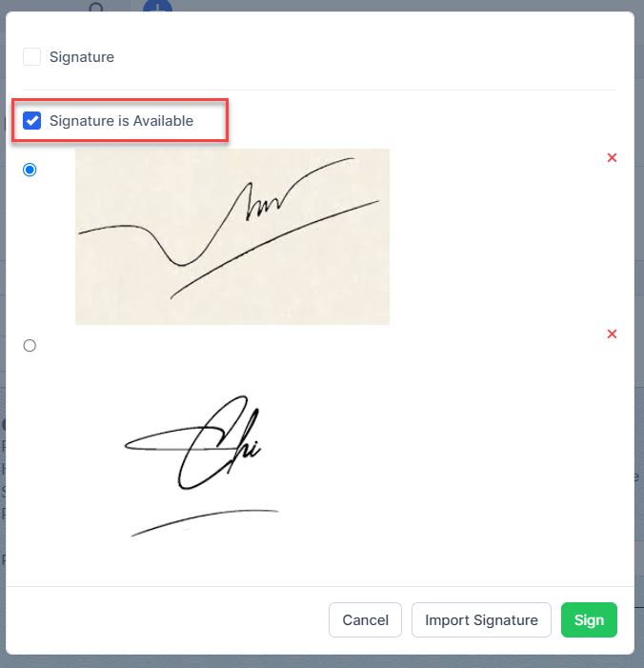Remove the Chi signature using red X
Screen dimensions: 644x668
click(612, 334)
